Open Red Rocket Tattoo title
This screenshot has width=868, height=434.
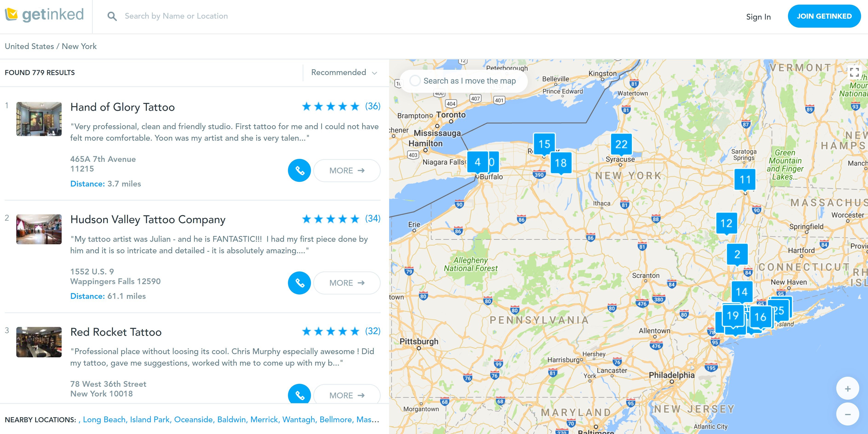pyautogui.click(x=116, y=332)
